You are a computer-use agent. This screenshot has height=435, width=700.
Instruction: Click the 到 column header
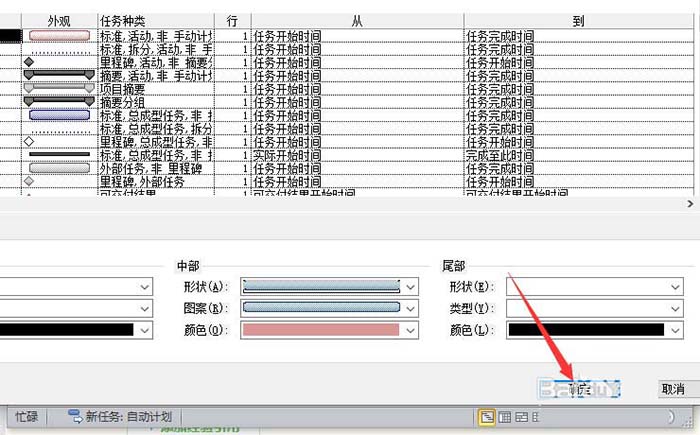[x=579, y=21]
